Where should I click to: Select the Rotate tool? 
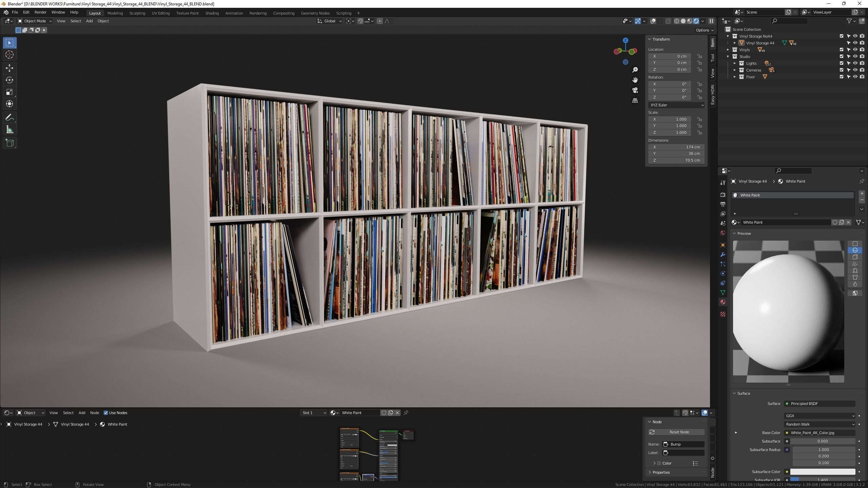click(9, 80)
